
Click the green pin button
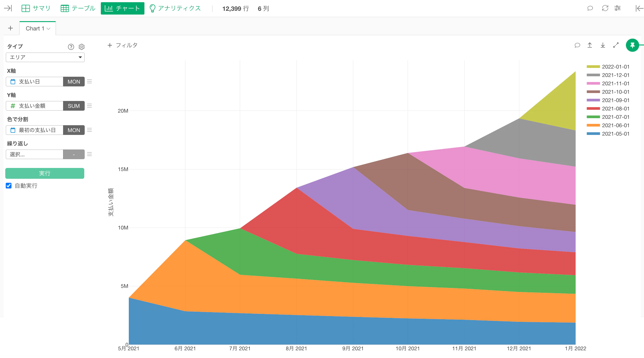[x=632, y=45]
